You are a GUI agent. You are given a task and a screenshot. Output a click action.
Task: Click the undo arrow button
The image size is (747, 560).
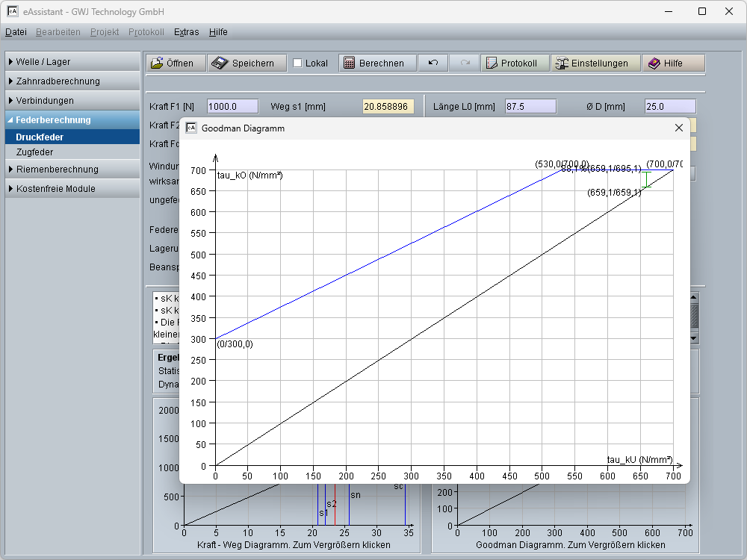(x=433, y=63)
